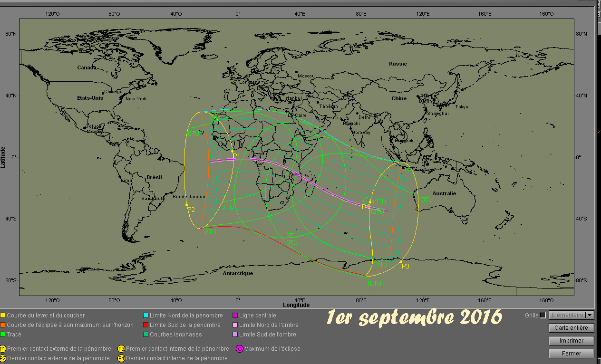The width and height of the screenshot is (601, 364).
Task: Click the Imprimer button
Action: [x=571, y=340]
